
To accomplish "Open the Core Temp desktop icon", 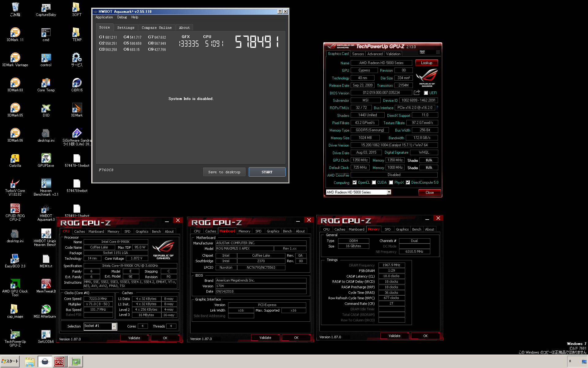I will pyautogui.click(x=46, y=85).
